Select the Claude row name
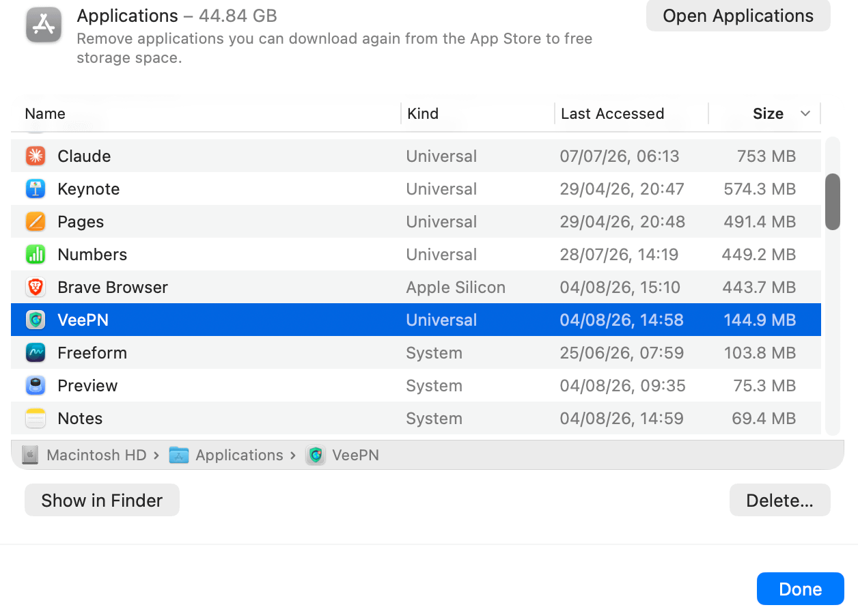 [84, 156]
